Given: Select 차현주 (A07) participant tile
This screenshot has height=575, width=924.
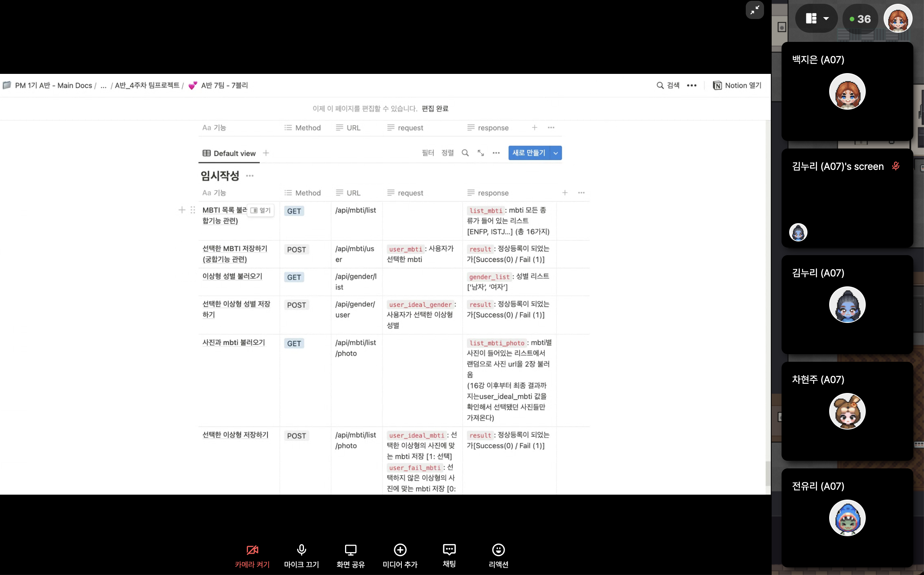Looking at the screenshot, I should (847, 411).
